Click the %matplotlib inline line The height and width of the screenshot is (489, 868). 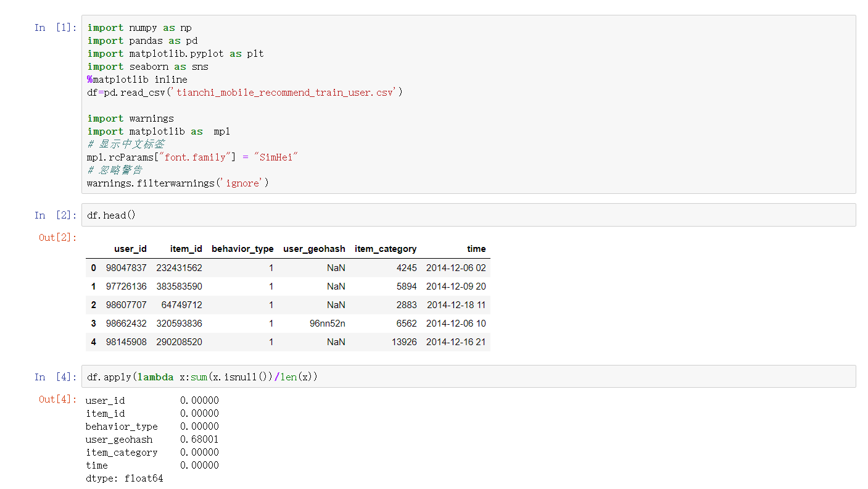click(137, 80)
